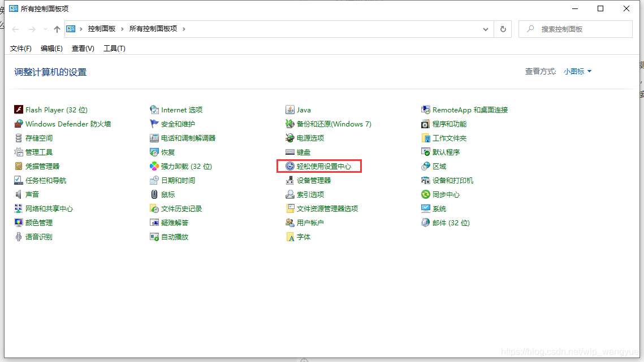The height and width of the screenshot is (362, 644).
Task: Open the 疑难解答 link
Action: [x=175, y=223]
